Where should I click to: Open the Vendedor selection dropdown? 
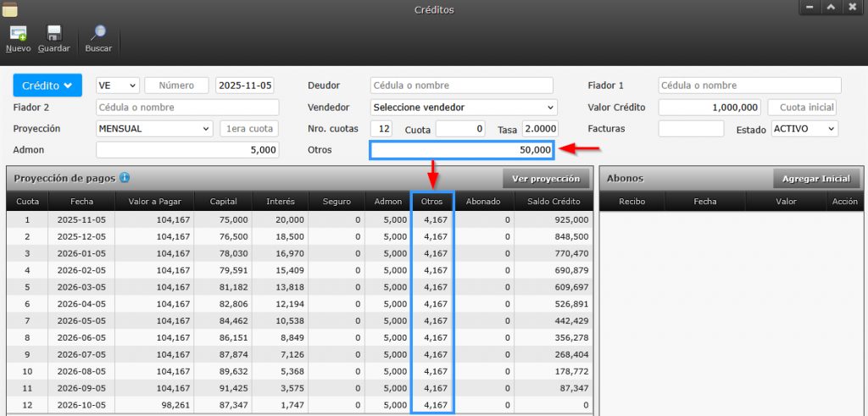(x=464, y=108)
